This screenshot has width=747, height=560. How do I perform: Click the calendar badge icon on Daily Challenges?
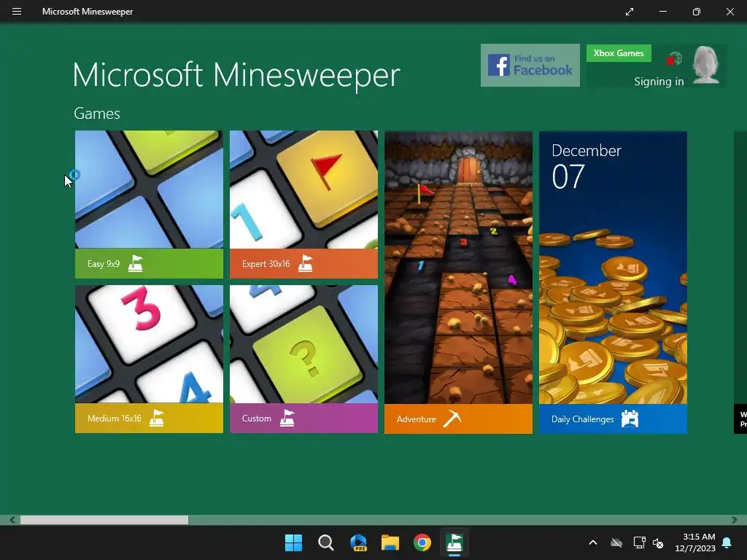(x=630, y=419)
